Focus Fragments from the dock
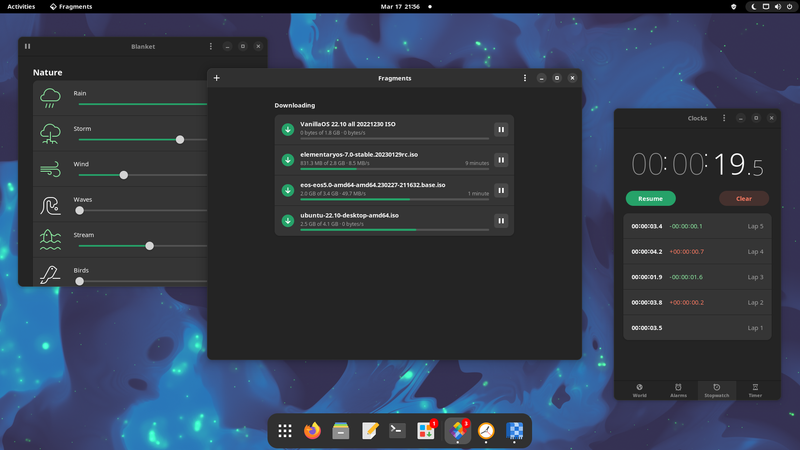 [458, 431]
